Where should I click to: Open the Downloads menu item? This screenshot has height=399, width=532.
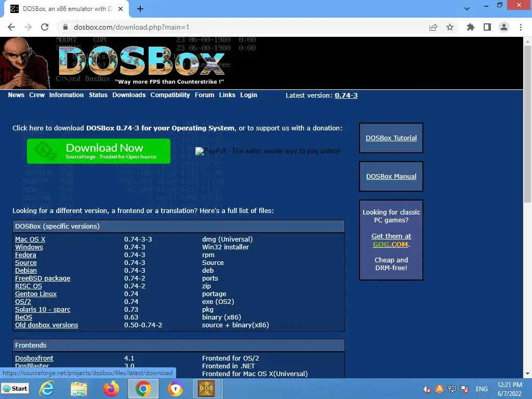point(129,95)
